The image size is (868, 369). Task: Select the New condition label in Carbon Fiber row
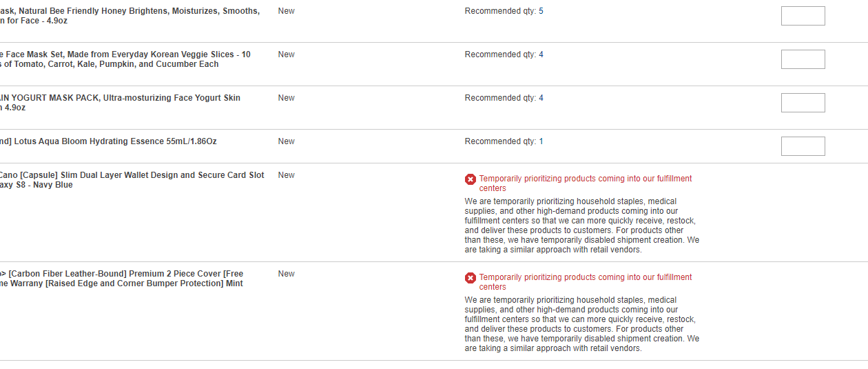(287, 274)
